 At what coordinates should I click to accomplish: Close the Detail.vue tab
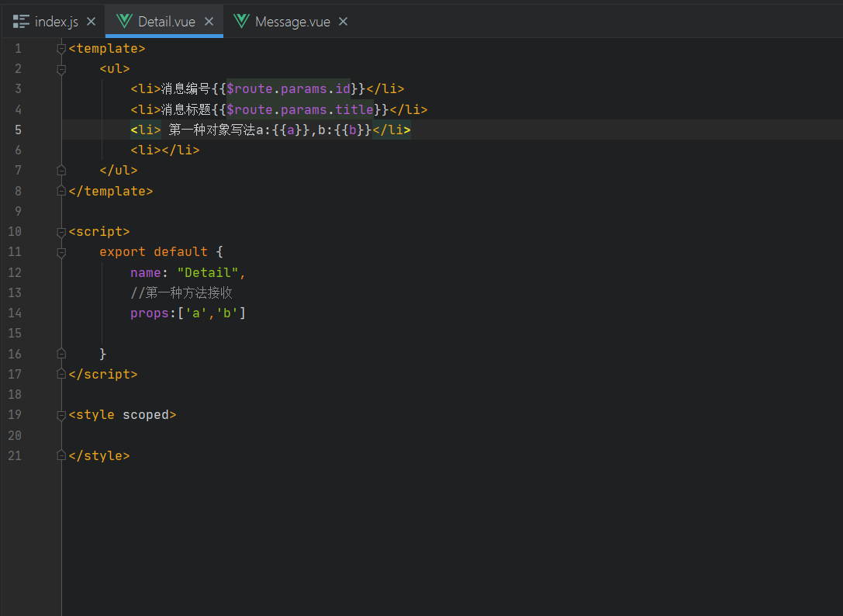pos(209,22)
